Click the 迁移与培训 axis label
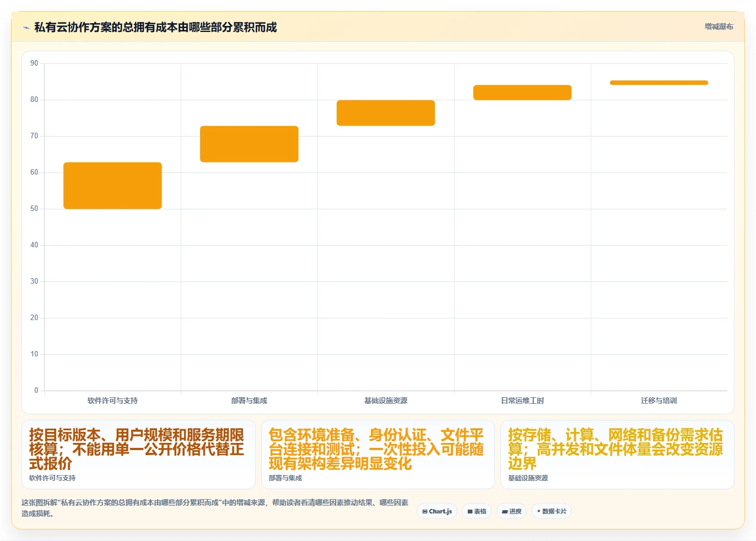The image size is (756, 541). [659, 401]
